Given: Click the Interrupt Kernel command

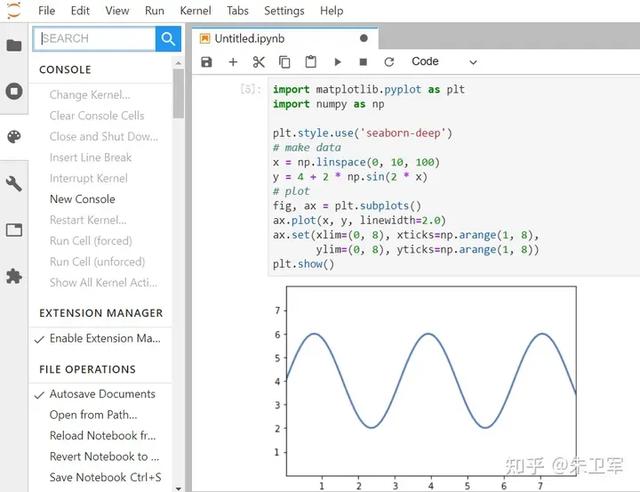Looking at the screenshot, I should click(101, 178).
